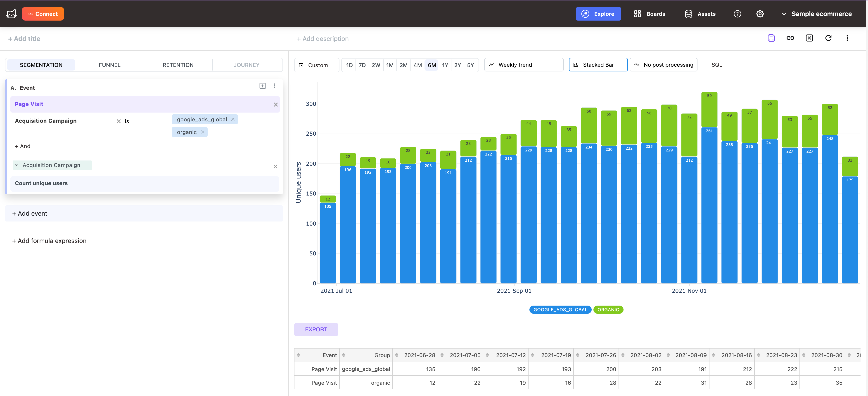Viewport: 868px width, 396px height.
Task: Remove the organic filter chip
Action: click(202, 132)
